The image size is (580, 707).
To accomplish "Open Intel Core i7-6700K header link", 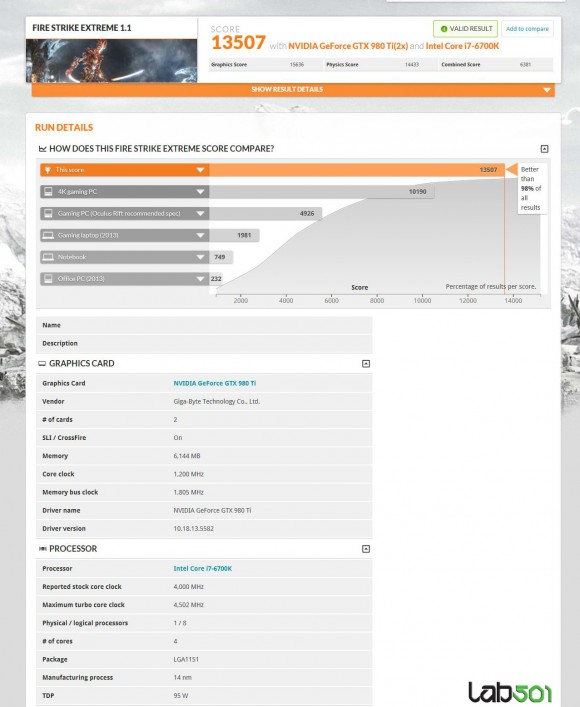I will click(462, 46).
